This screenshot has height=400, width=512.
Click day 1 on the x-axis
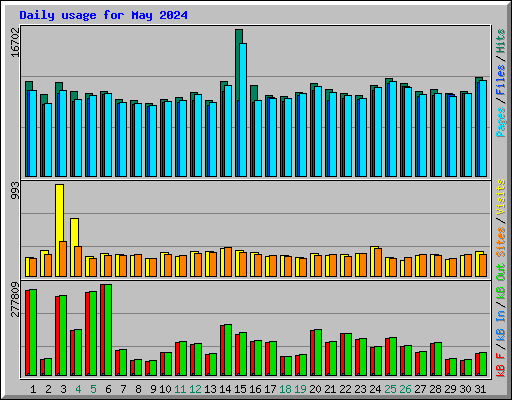click(x=33, y=389)
